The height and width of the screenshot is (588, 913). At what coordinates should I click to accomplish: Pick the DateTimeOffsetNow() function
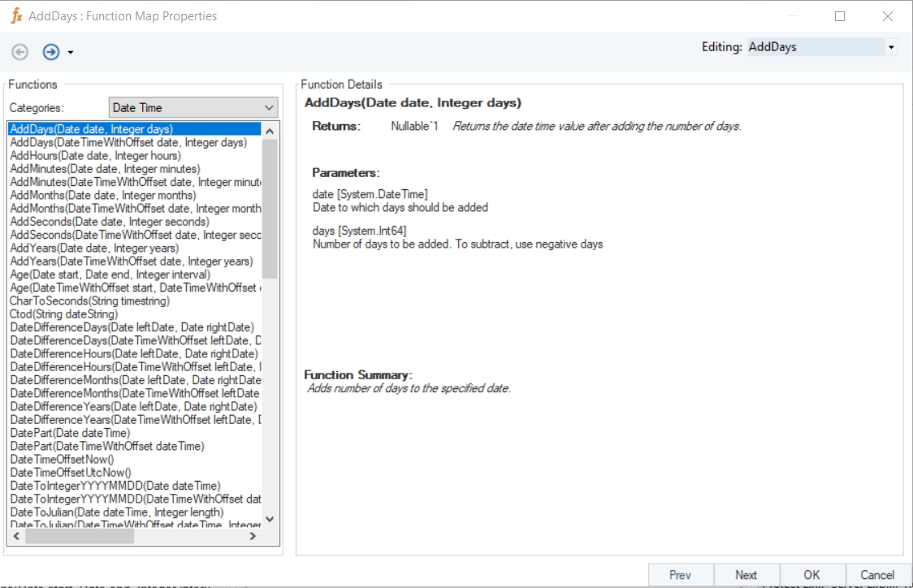tap(62, 459)
